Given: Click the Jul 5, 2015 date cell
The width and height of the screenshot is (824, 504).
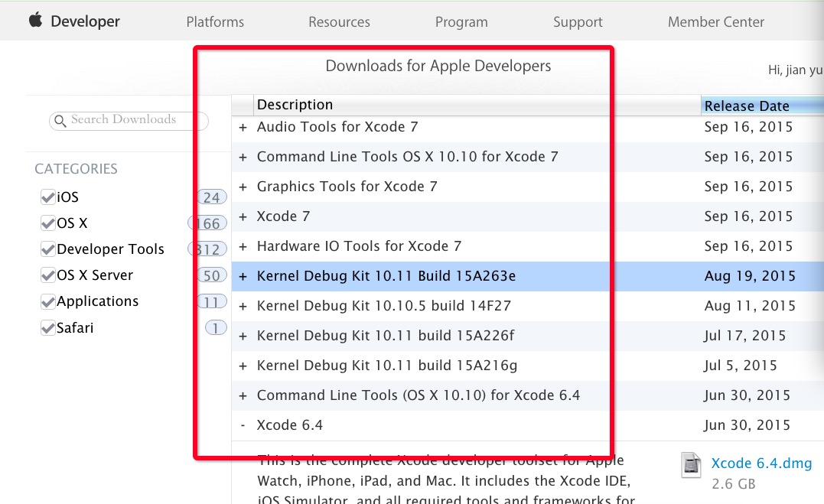Looking at the screenshot, I should 741,366.
